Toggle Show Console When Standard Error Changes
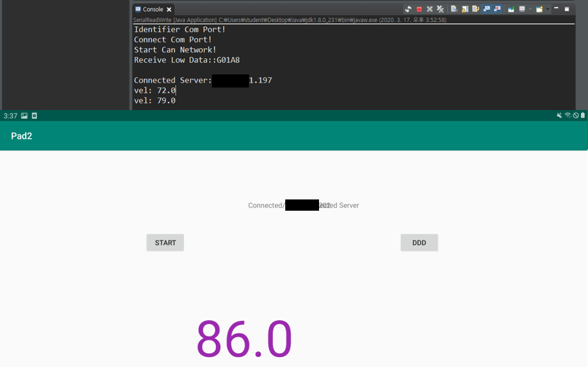The image size is (588, 367). pyautogui.click(x=496, y=9)
